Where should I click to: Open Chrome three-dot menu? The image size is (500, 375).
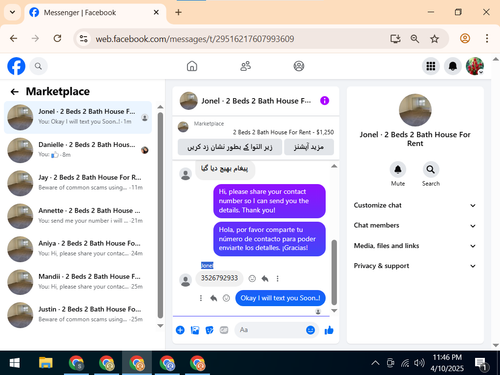point(487,39)
